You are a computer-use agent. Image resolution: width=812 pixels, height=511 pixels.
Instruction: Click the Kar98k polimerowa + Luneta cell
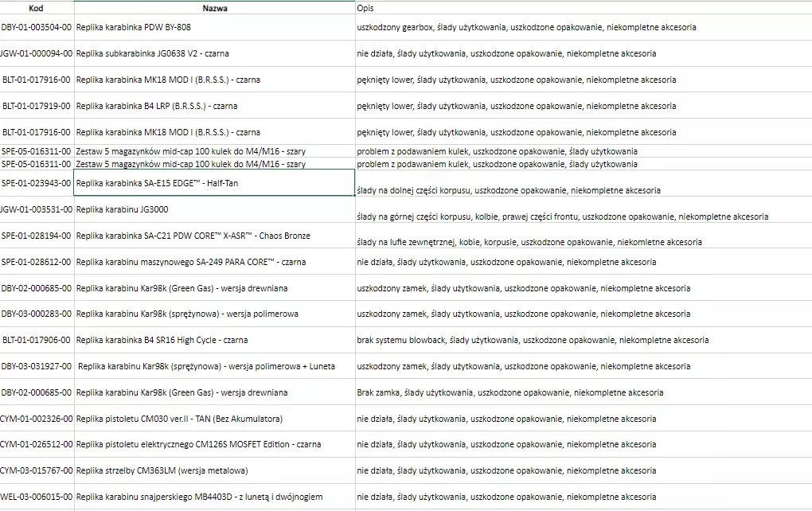tap(206, 366)
